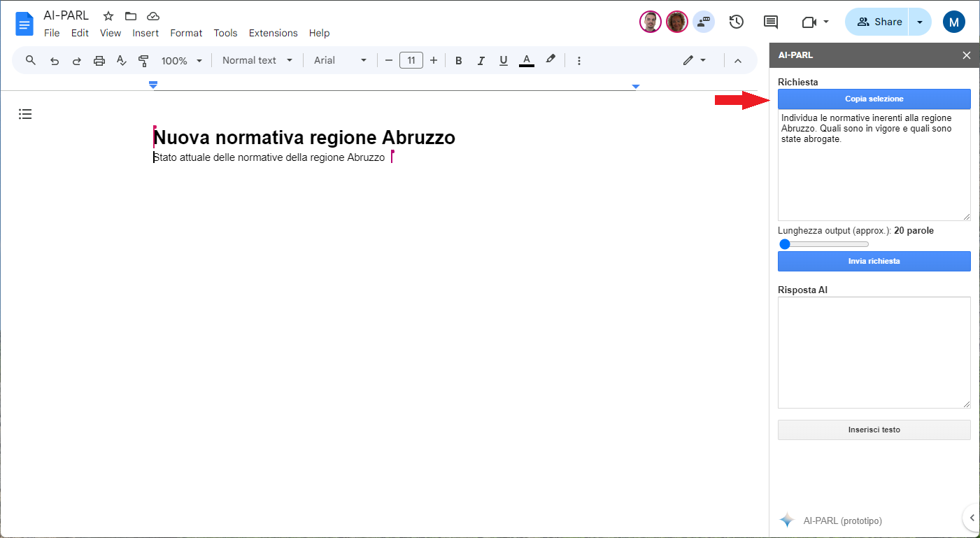Click the print icon in toolbar
The width and height of the screenshot is (980, 538).
coord(99,61)
